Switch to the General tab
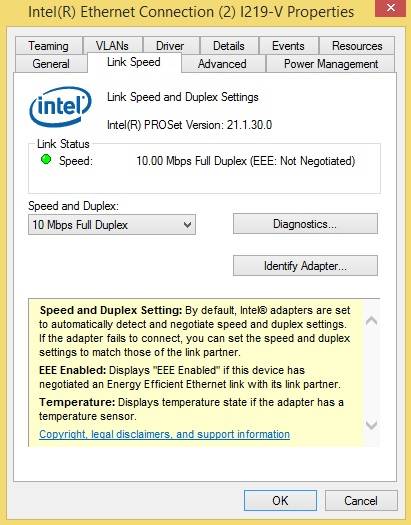The height and width of the screenshot is (525, 411). tap(51, 64)
